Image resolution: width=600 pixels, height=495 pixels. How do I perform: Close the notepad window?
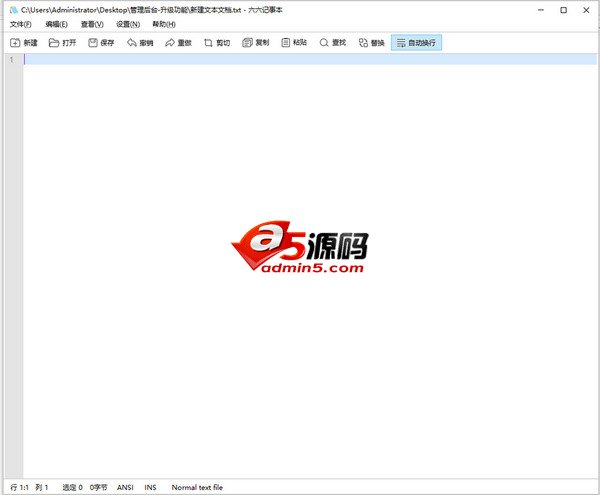[x=586, y=10]
